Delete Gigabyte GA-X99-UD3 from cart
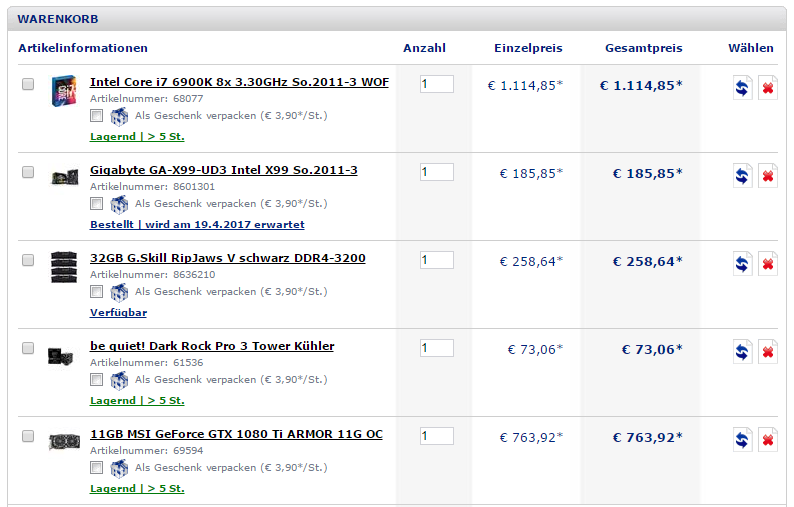Screen dimensions: 794x507 point(768,176)
